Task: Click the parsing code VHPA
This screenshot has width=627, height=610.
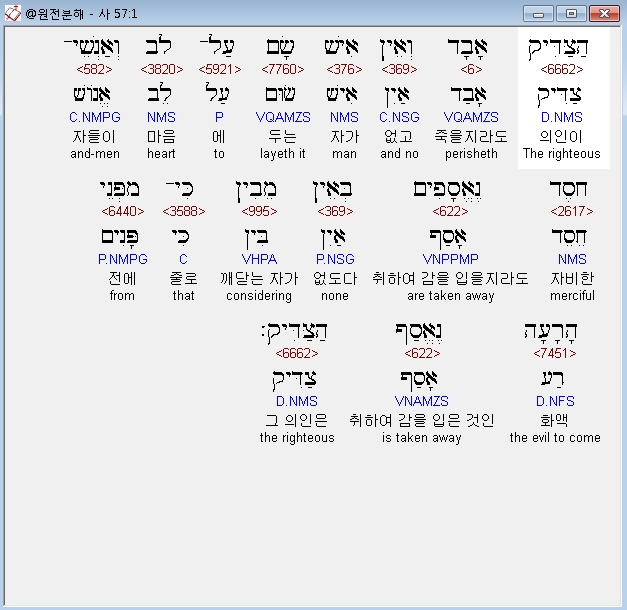Action: pyautogui.click(x=259, y=259)
